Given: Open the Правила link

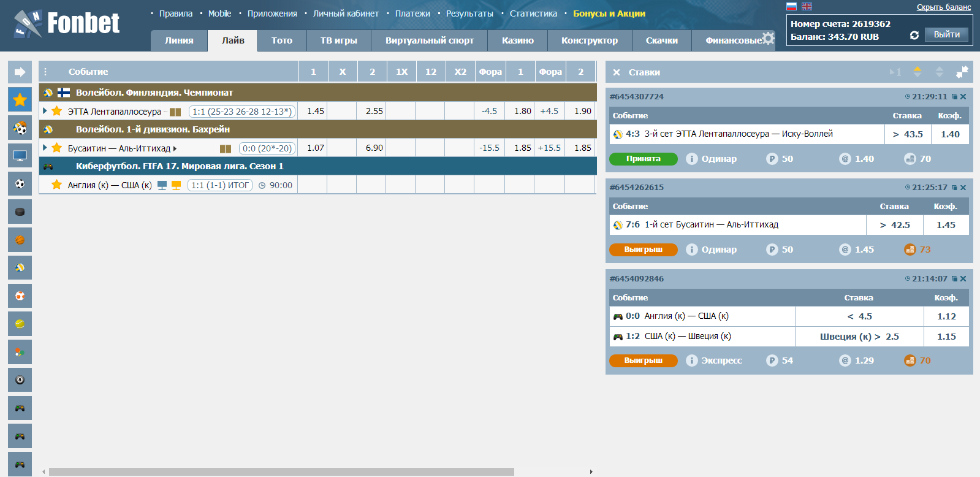Looking at the screenshot, I should point(176,13).
